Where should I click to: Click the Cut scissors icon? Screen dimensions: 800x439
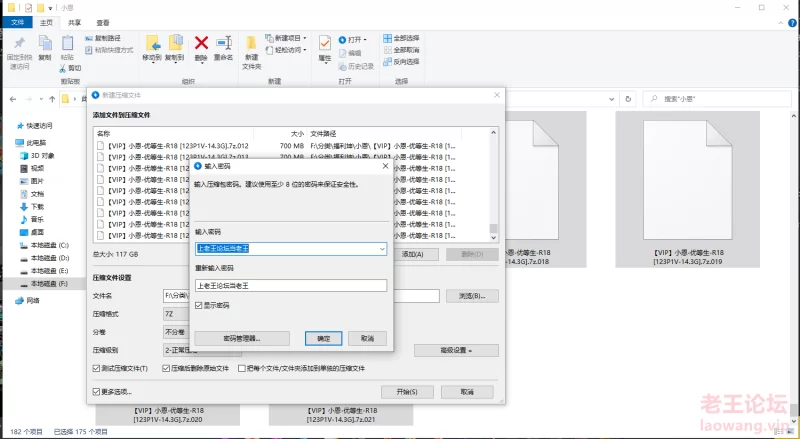(x=63, y=68)
